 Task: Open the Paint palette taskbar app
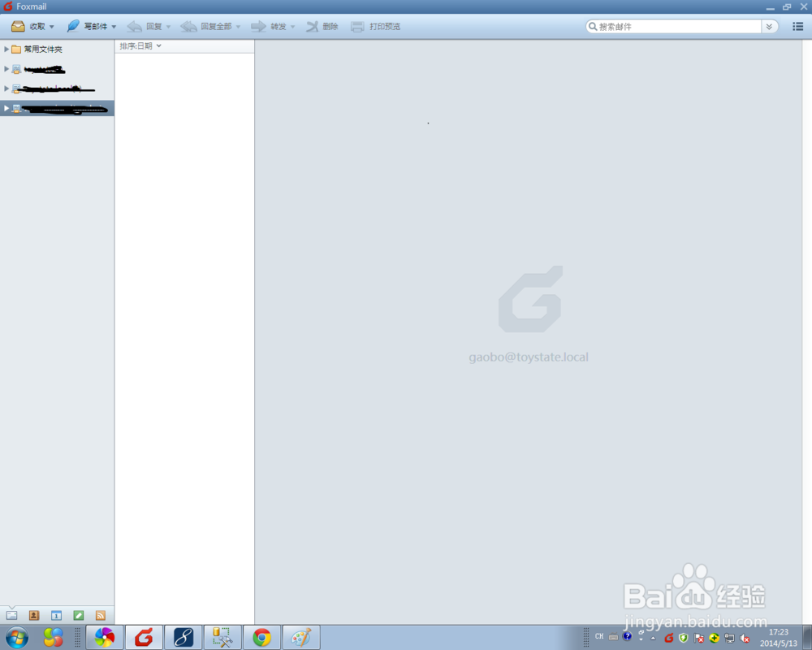[x=301, y=638]
